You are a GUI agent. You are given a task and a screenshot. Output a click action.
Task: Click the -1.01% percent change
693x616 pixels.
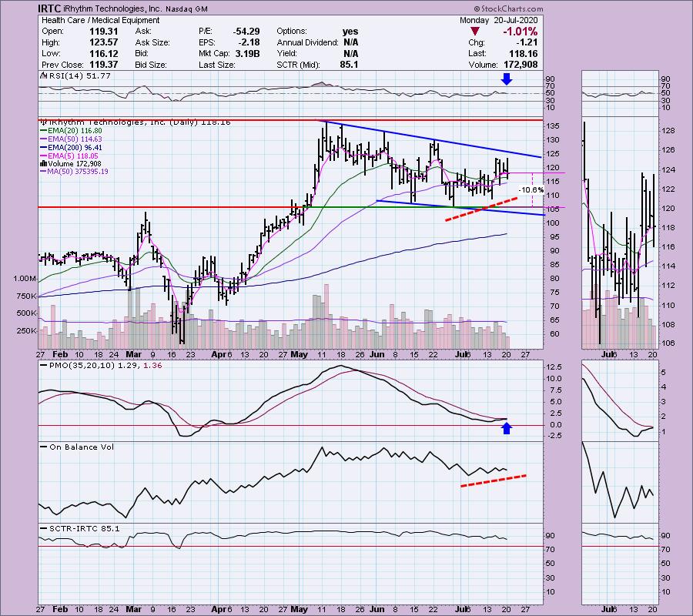520,32
